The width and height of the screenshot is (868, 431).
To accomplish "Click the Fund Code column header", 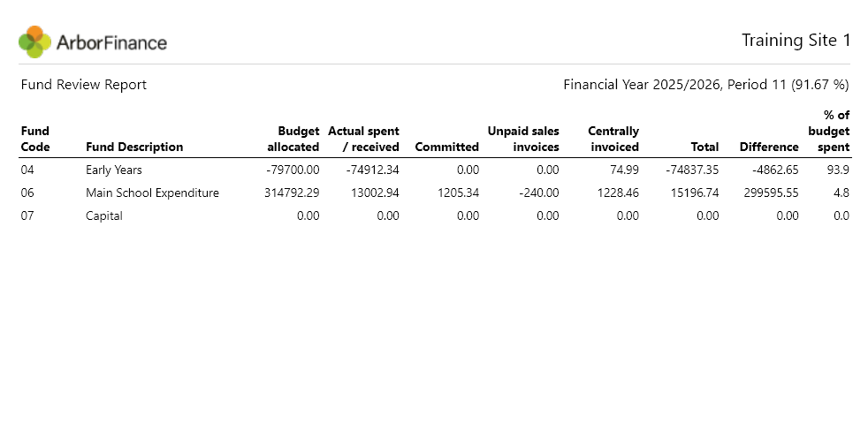I will 35,139.
